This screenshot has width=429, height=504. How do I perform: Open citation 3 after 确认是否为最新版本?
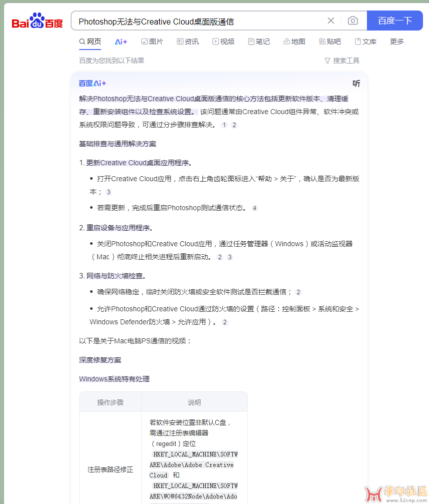click(x=108, y=192)
